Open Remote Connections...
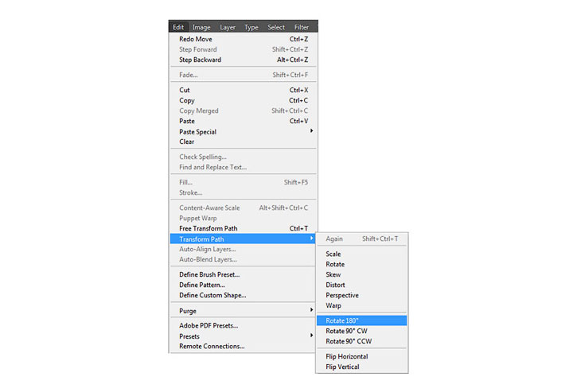Viewport: 577px width, 392px height. coord(244,346)
